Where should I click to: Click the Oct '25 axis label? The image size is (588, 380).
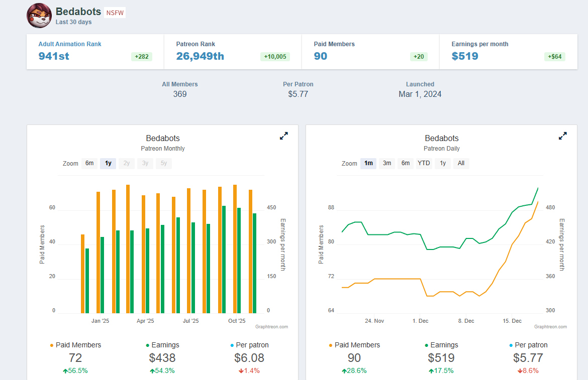click(x=237, y=321)
